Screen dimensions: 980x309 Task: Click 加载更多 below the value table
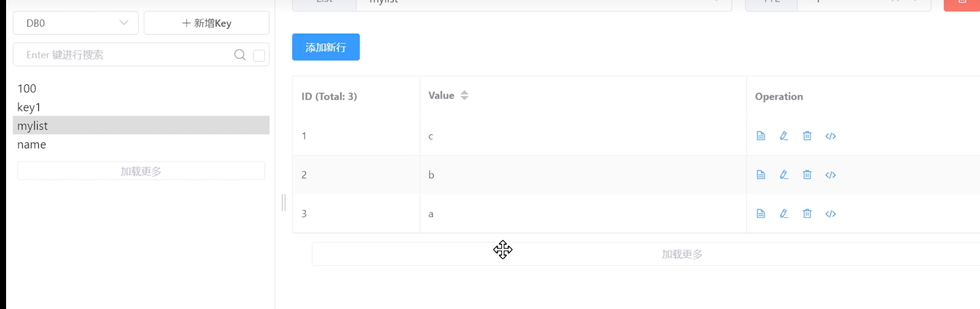tap(681, 254)
